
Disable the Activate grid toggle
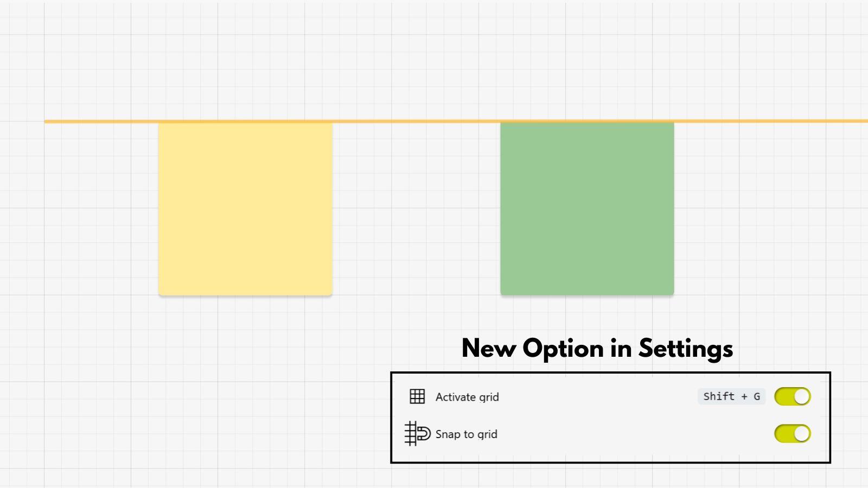pos(792,396)
